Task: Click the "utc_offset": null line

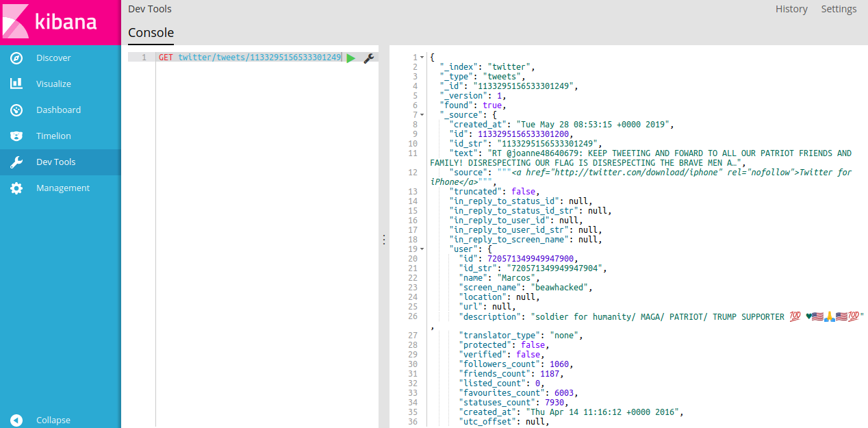Action: tap(504, 422)
